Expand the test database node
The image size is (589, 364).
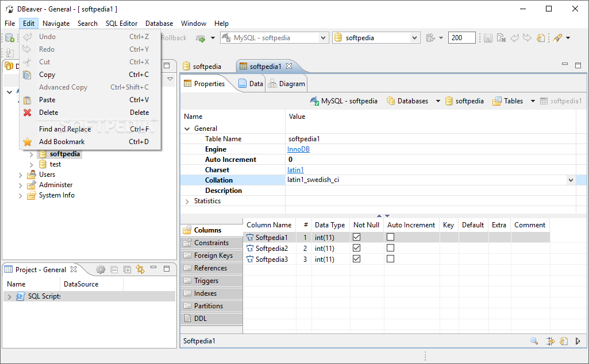pyautogui.click(x=31, y=164)
